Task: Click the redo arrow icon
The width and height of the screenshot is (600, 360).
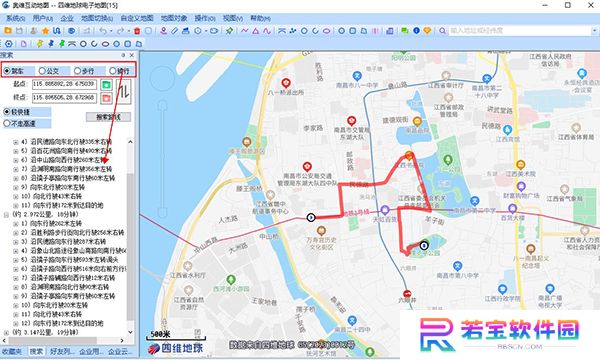Action: point(120,31)
